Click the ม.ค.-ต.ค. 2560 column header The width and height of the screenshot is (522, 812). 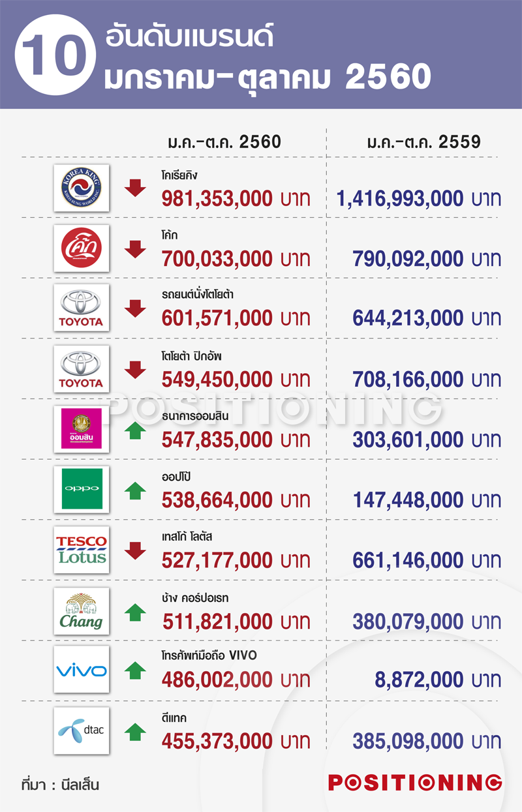[x=223, y=142]
